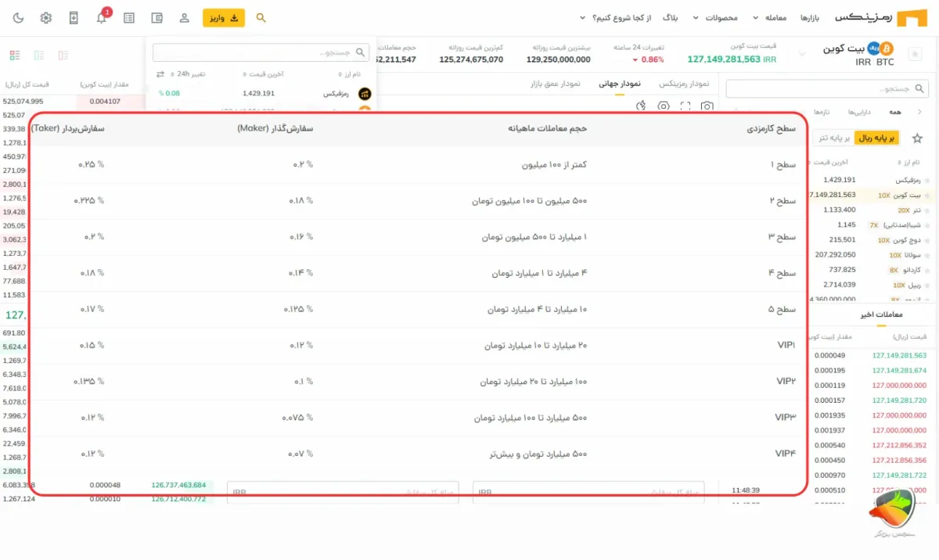Click the حجم معاملات ماهیانه column header
This screenshot has height=560, width=939.
click(x=546, y=128)
